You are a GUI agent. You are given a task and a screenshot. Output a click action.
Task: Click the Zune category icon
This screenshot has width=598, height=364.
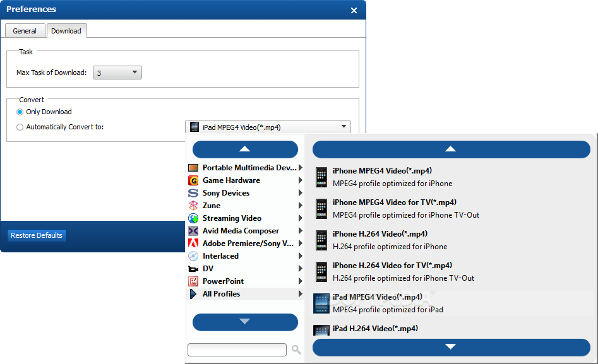(193, 206)
